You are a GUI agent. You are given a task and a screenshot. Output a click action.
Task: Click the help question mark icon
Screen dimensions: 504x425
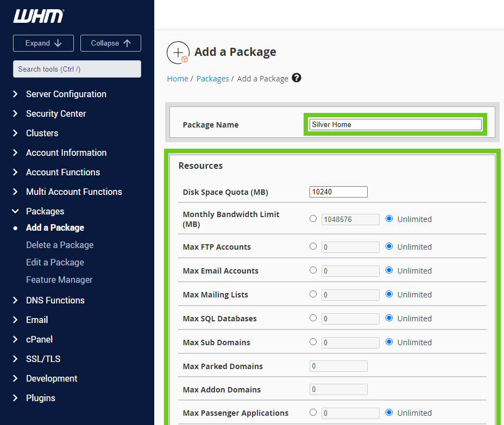point(297,78)
